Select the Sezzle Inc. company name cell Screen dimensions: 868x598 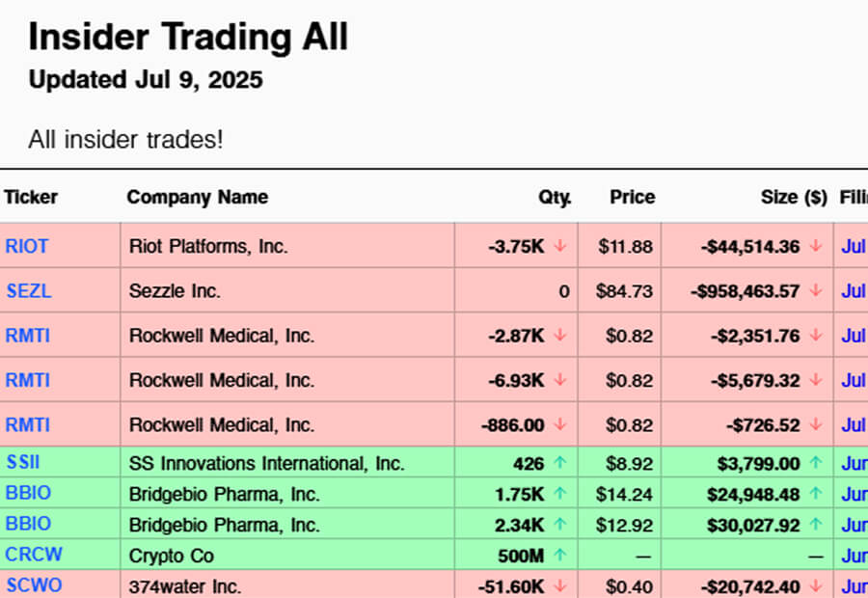175,290
